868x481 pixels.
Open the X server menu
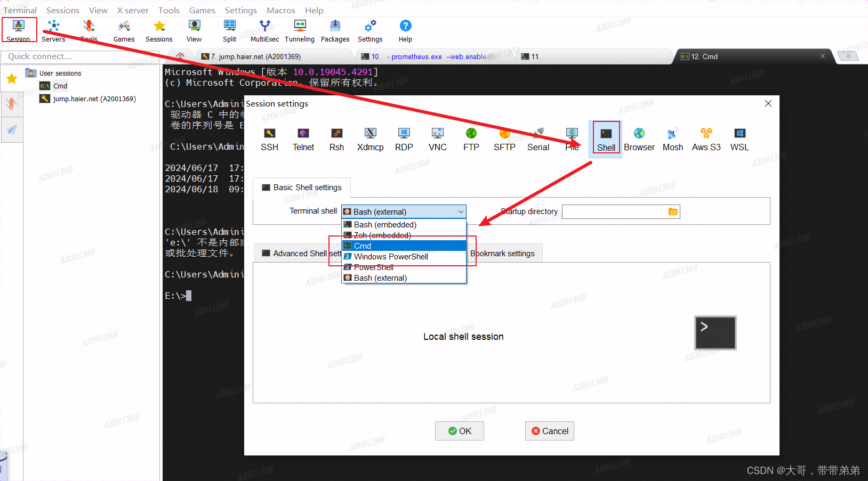(x=133, y=10)
